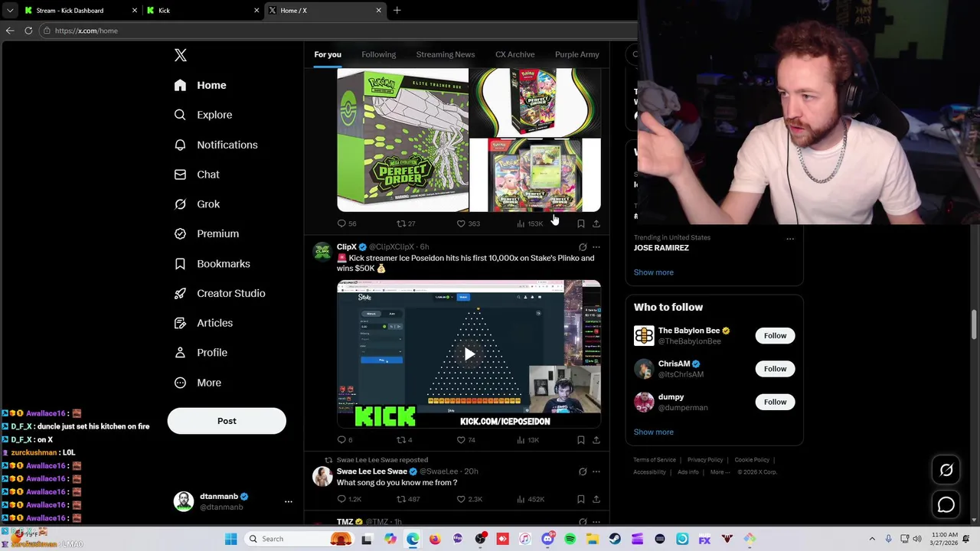This screenshot has width=980, height=551.
Task: Follow dumpy
Action: [x=775, y=402]
